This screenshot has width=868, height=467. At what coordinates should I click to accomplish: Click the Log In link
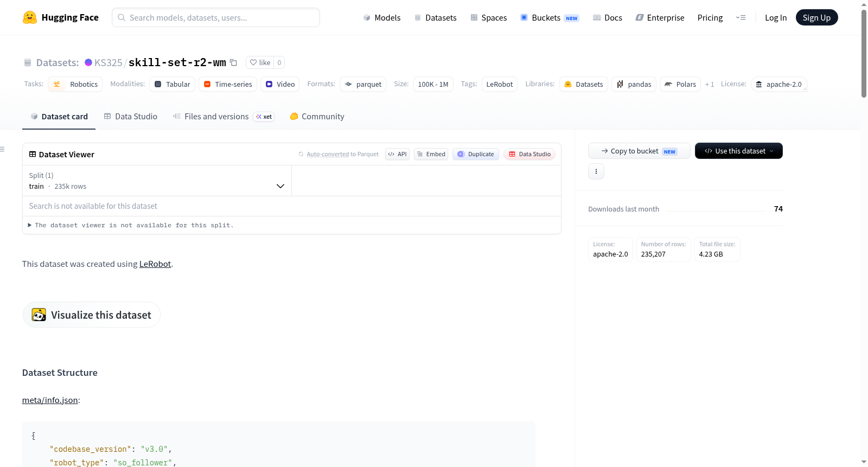click(x=776, y=17)
